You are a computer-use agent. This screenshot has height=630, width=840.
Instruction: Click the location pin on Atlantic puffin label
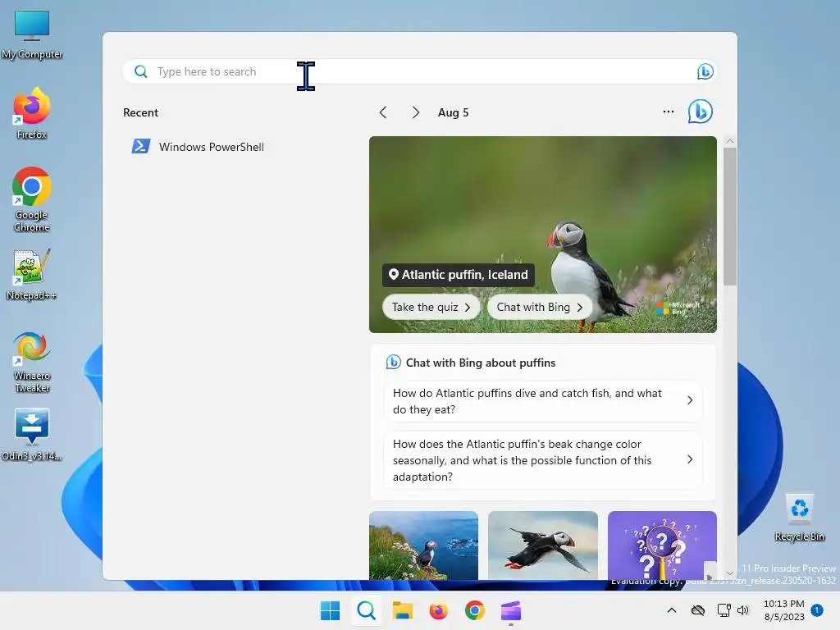coord(393,274)
